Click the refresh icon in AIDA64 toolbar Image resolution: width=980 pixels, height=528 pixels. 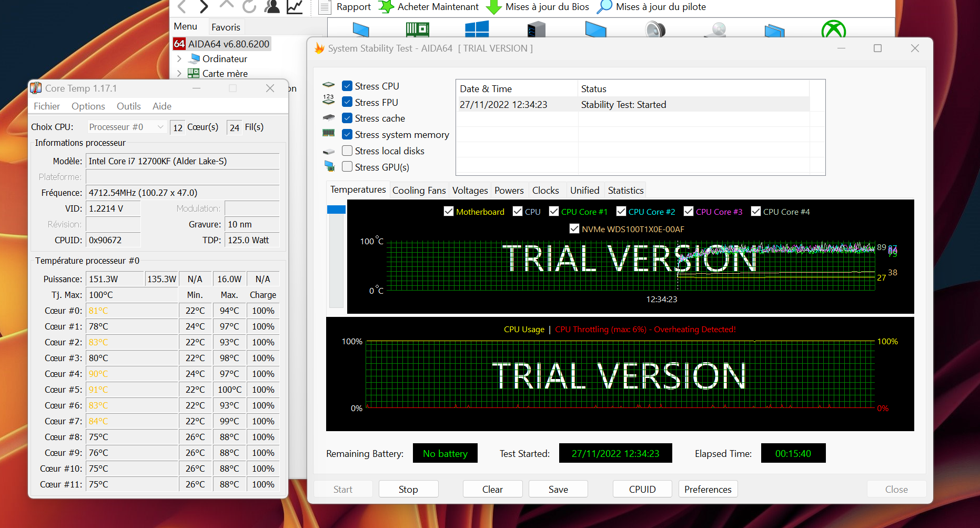pos(249,7)
